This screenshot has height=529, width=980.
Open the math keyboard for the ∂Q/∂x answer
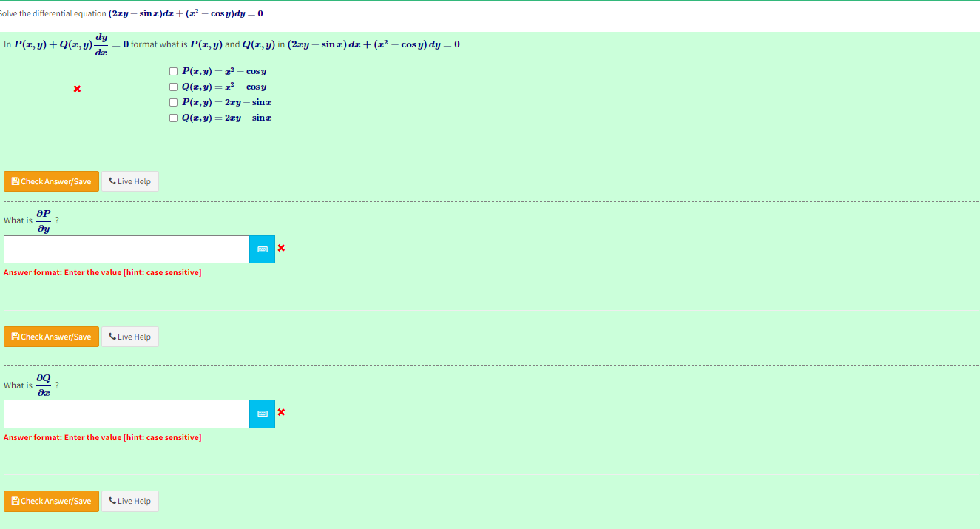(263, 414)
